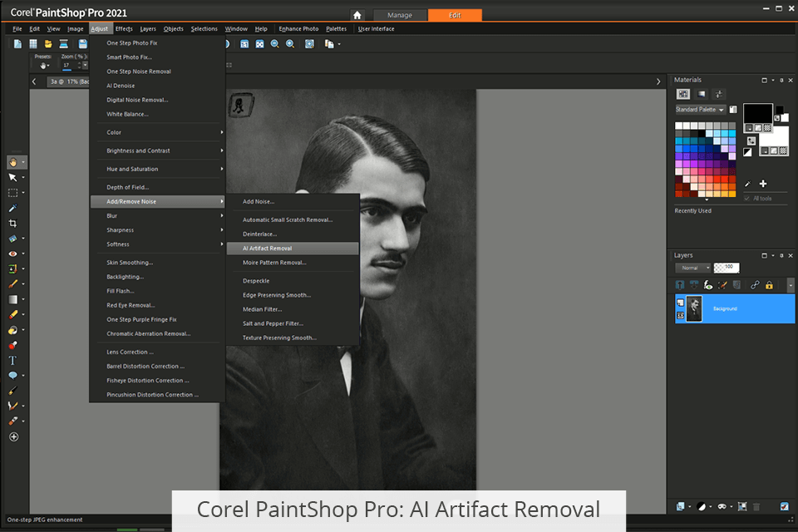Click the next document arrow
Image resolution: width=798 pixels, height=532 pixels.
pos(658,81)
